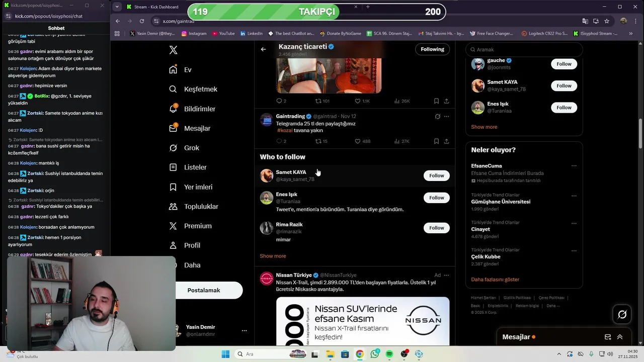Viewport: 644px width, 362px height.
Task: Follow gauche @joonmts in right panel
Action: coord(564,64)
